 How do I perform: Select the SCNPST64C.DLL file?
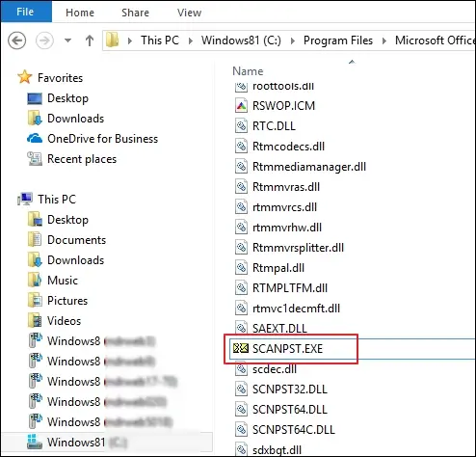(294, 430)
